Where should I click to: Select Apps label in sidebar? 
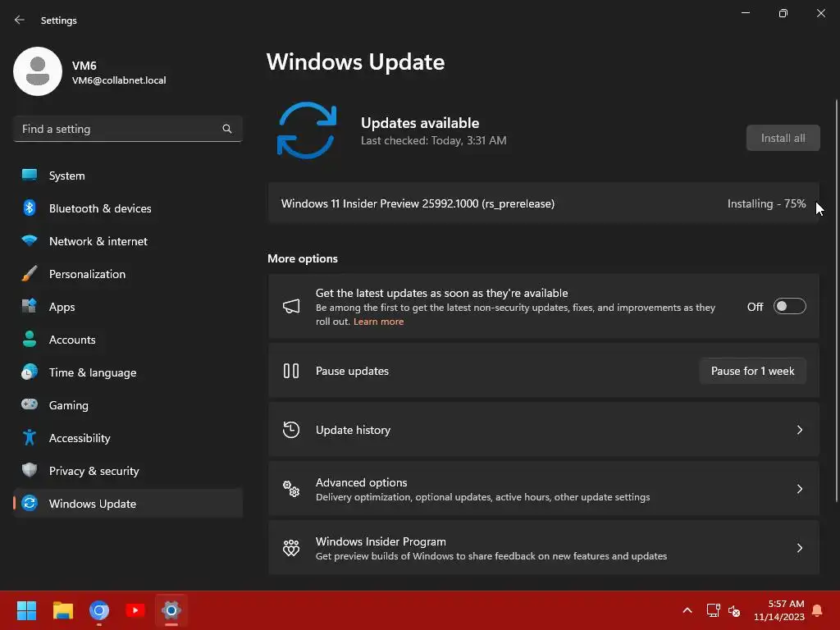62,307
